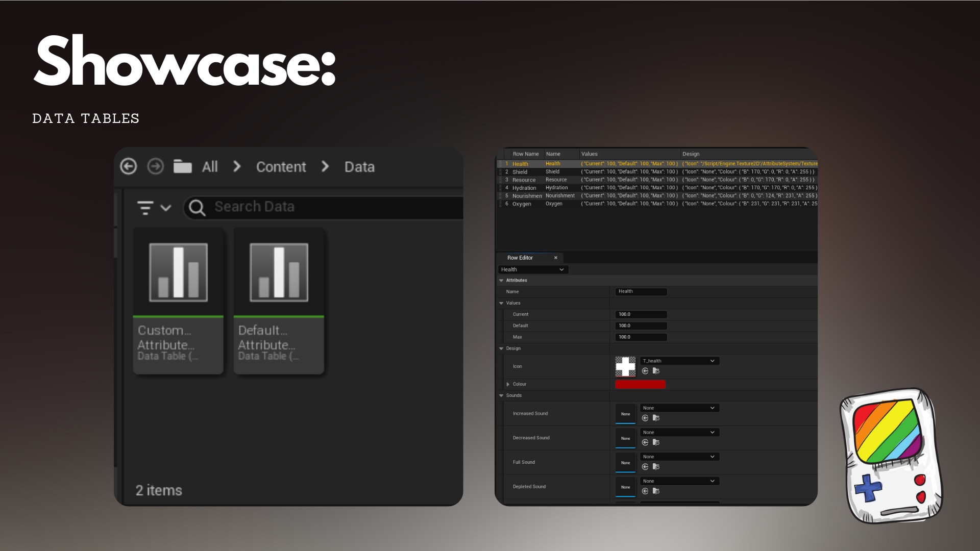This screenshot has width=980, height=551.
Task: Open the Filters funnel icon above the search bar
Action: (x=144, y=207)
